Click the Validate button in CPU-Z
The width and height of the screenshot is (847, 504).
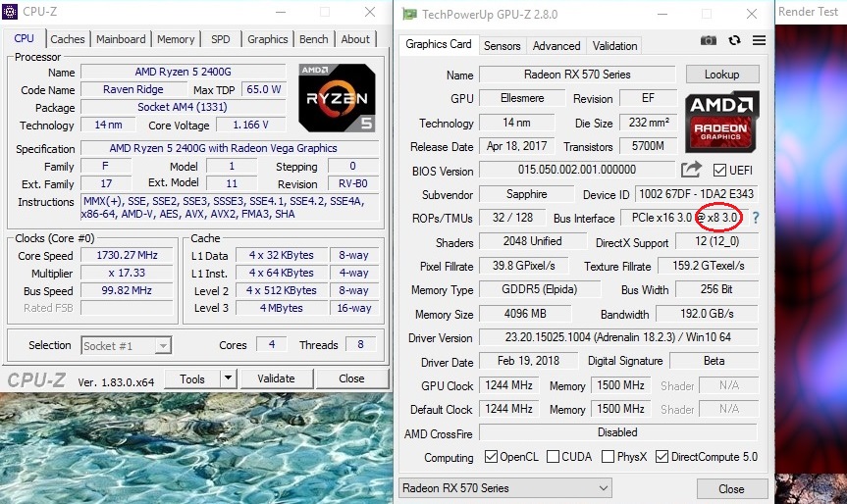click(x=276, y=378)
